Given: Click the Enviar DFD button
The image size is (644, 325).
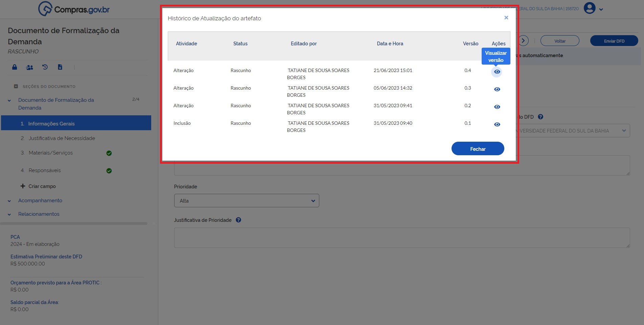Looking at the screenshot, I should coord(614,41).
